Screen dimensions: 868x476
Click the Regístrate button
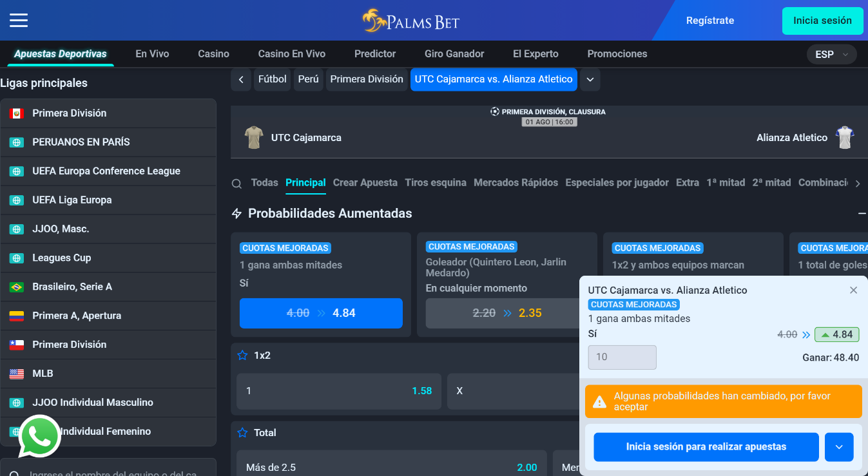(x=710, y=21)
